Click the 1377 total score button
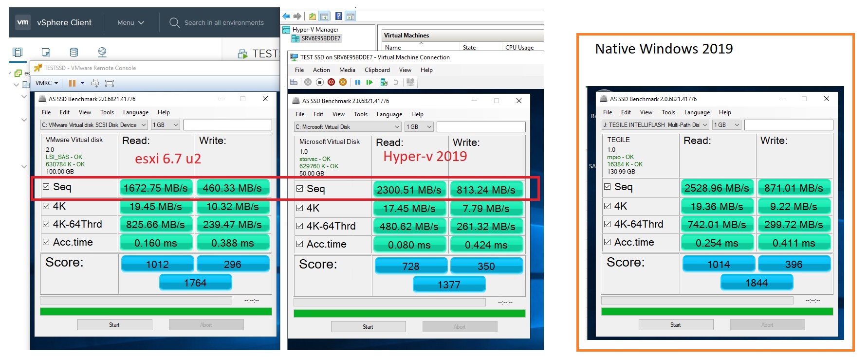Image resolution: width=868 pixels, height=357 pixels. click(449, 285)
